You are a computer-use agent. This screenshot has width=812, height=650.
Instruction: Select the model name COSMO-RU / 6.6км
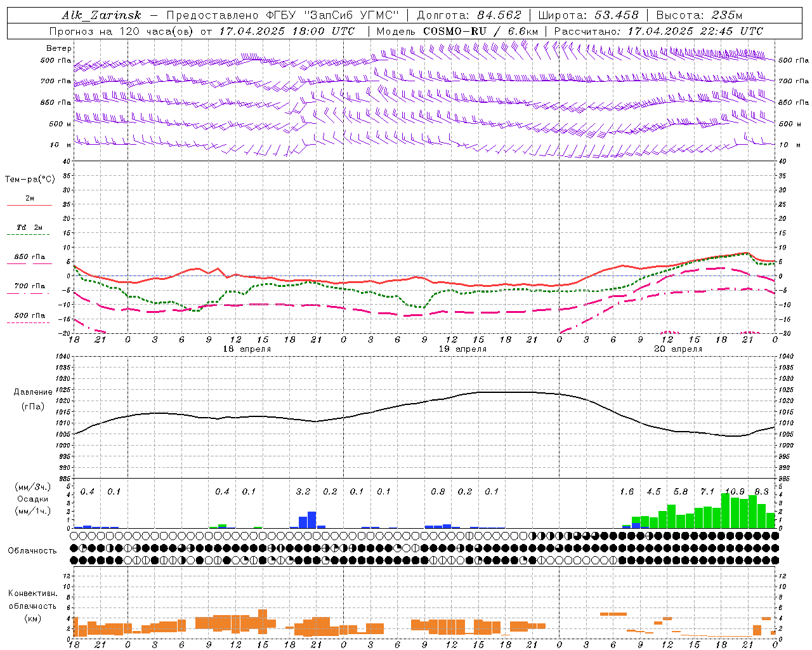pos(481,31)
